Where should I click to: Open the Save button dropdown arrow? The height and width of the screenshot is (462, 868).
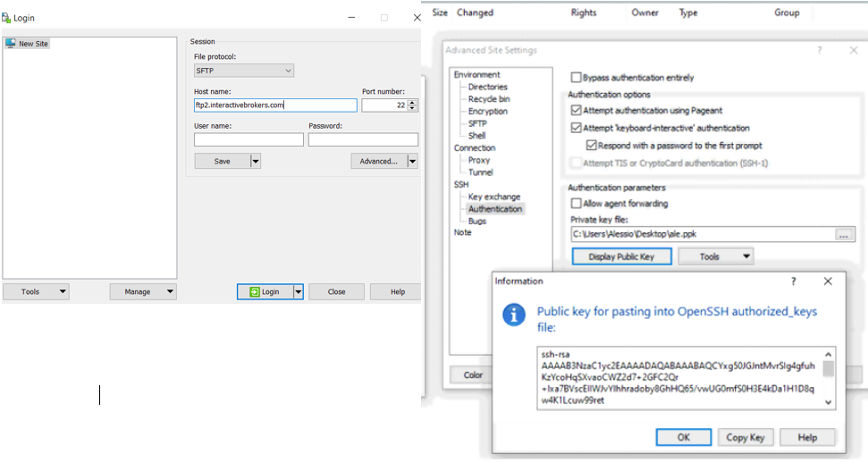[x=255, y=161]
